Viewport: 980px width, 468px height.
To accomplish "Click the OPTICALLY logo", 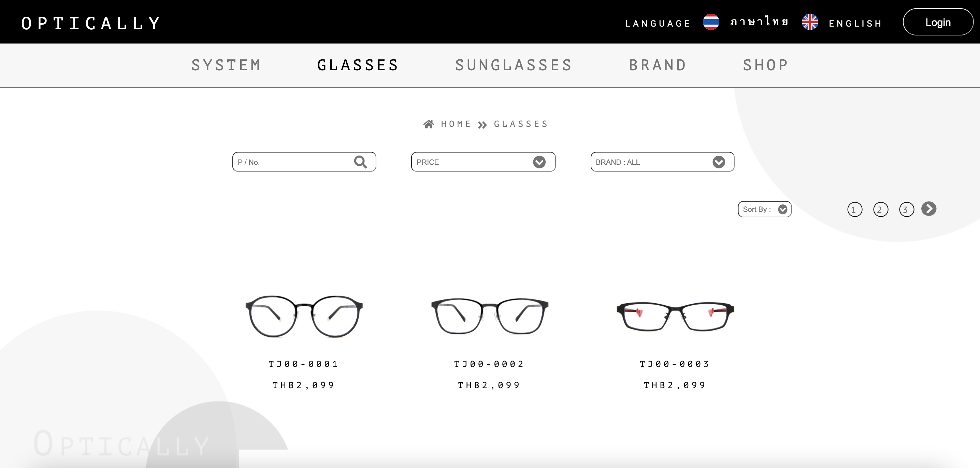I will [x=91, y=23].
